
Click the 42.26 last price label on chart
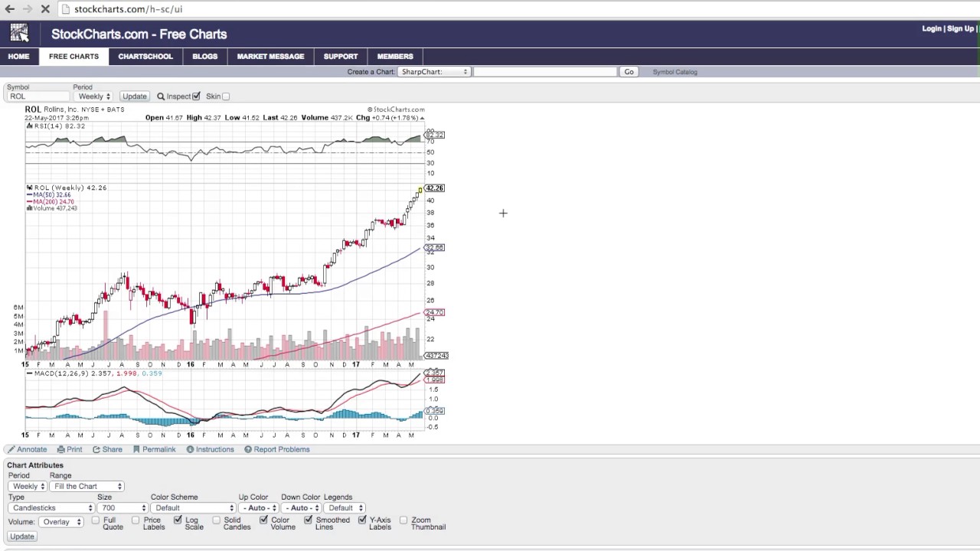434,188
